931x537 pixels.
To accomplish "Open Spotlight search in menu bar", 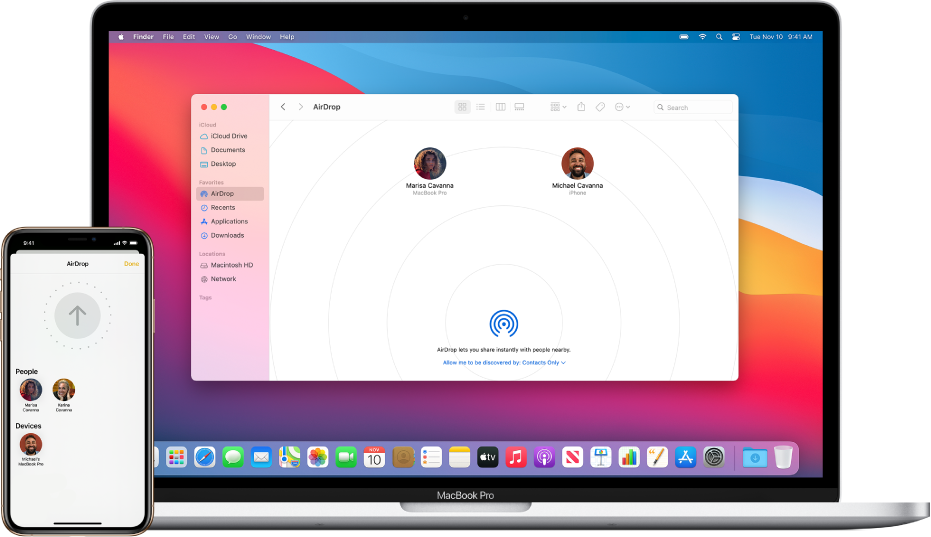I will coord(719,37).
